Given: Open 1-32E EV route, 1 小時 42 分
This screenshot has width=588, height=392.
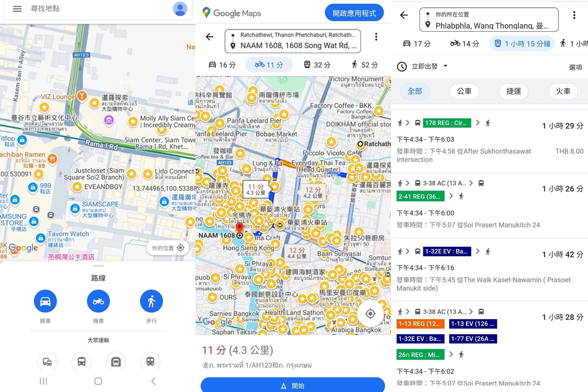Looking at the screenshot, I should pyautogui.click(x=490, y=269).
